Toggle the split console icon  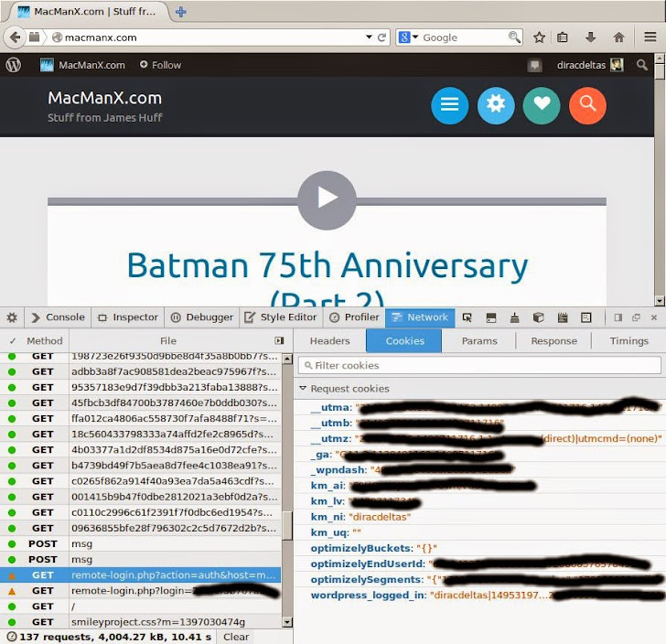tap(491, 317)
